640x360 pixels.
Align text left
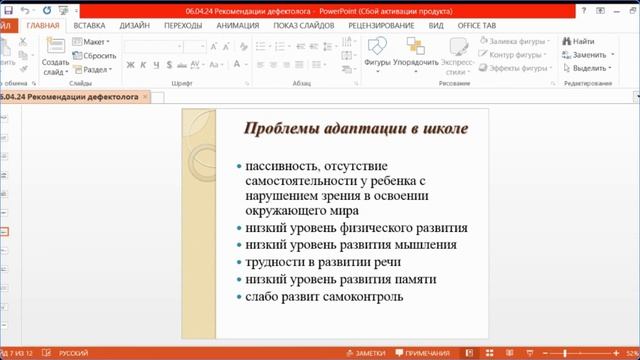point(260,65)
